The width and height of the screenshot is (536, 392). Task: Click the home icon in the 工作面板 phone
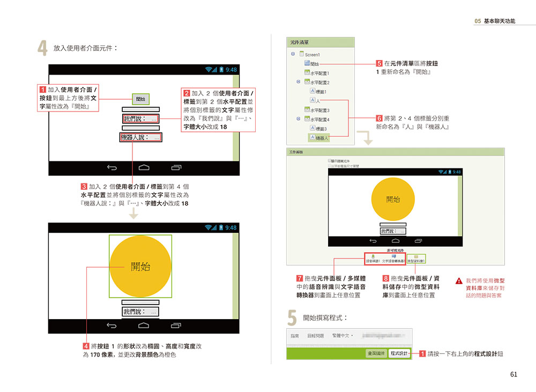tap(396, 241)
